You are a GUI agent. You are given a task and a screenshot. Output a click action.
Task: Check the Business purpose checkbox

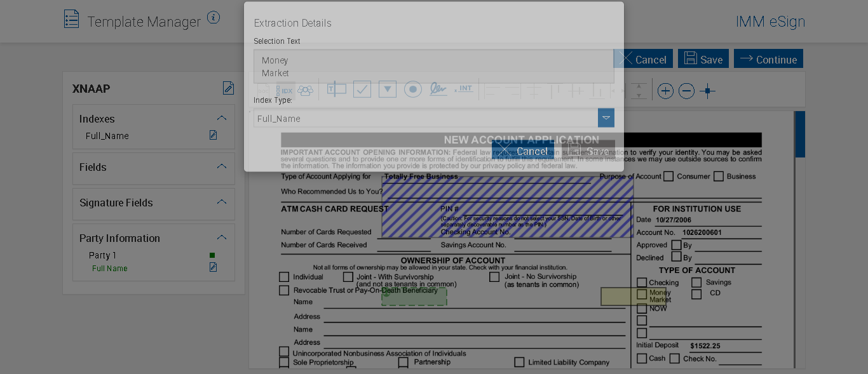pos(719,177)
